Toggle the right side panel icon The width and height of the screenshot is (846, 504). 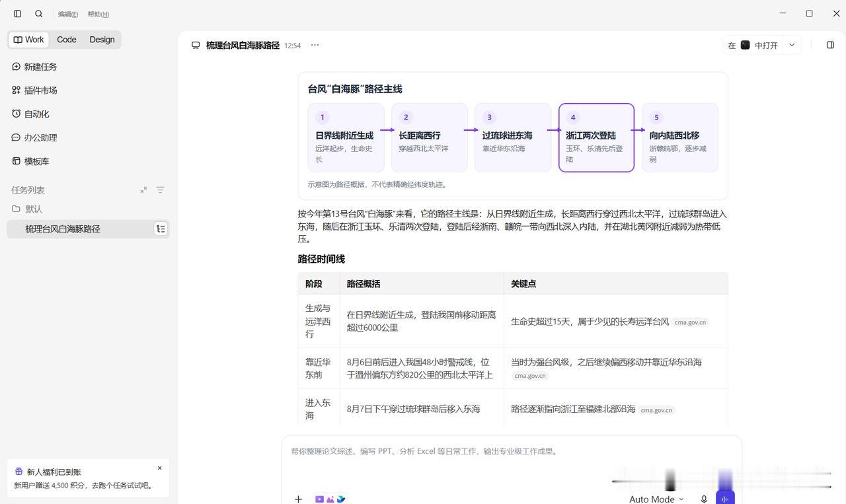point(830,45)
